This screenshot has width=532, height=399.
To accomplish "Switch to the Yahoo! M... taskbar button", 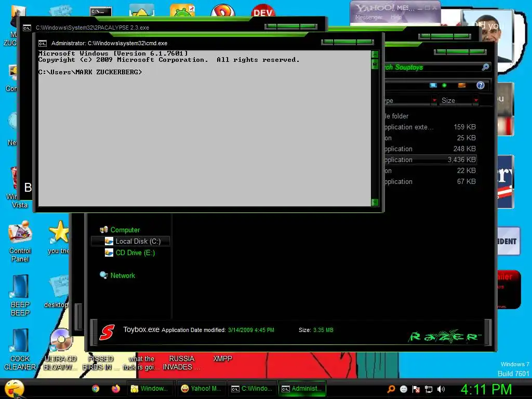I will coord(201,389).
